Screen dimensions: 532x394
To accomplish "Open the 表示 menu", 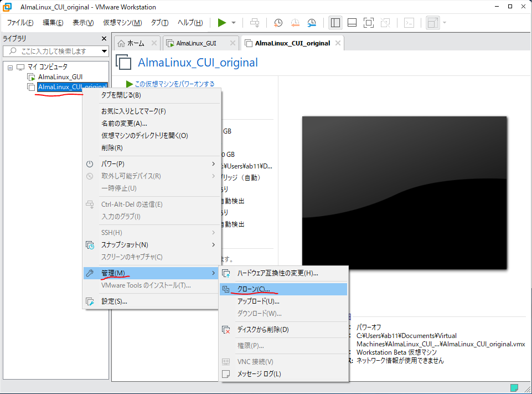I will 83,23.
